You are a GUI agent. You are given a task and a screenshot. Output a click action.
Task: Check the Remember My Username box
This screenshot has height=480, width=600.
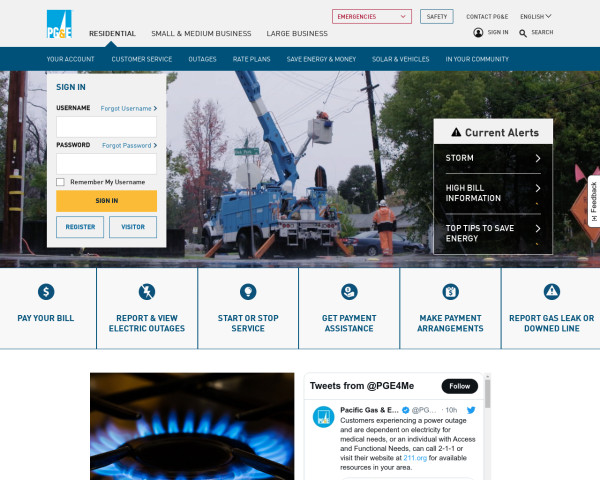click(61, 182)
